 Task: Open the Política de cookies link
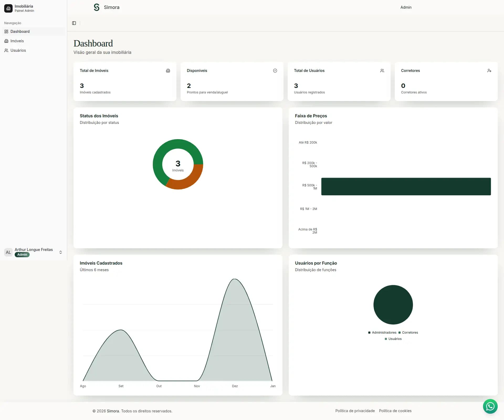pyautogui.click(x=395, y=411)
